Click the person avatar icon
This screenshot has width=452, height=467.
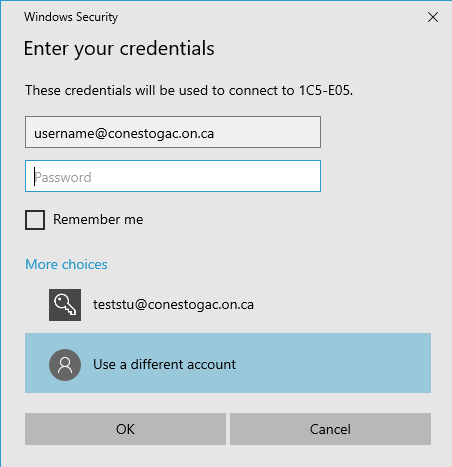(65, 365)
